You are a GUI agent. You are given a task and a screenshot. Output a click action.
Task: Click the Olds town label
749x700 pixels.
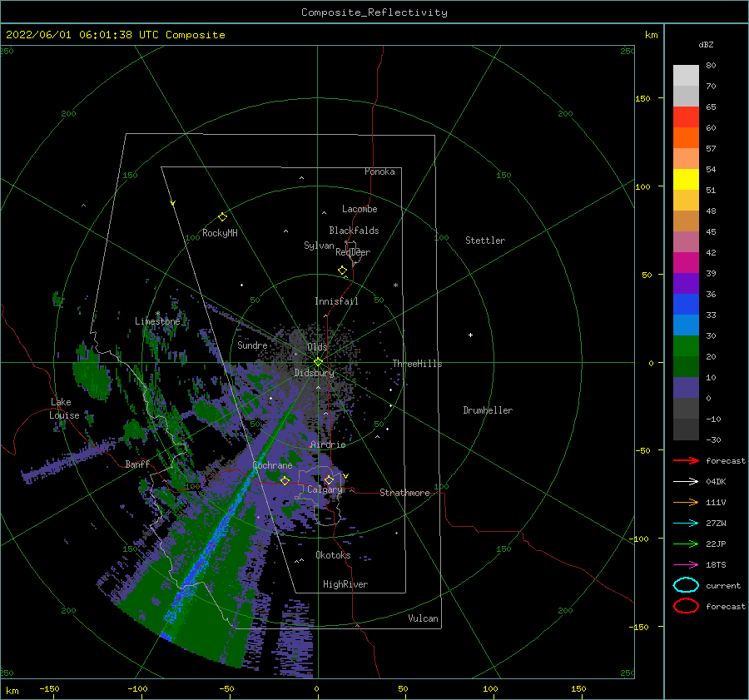pos(317,347)
